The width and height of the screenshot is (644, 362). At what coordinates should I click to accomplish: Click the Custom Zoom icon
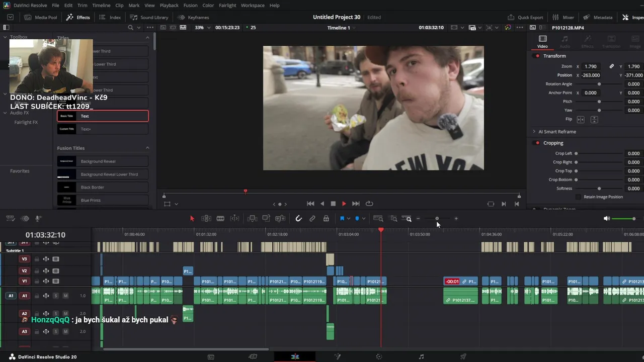point(407,219)
